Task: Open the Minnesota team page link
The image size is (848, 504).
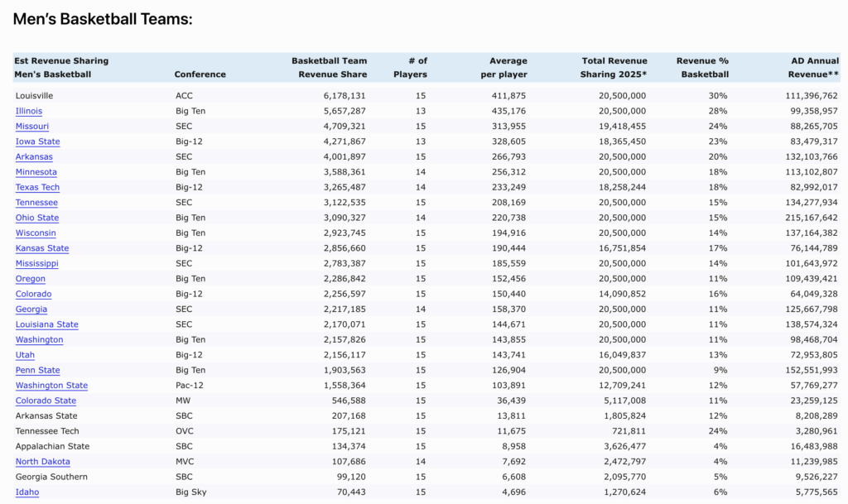Action: [36, 172]
